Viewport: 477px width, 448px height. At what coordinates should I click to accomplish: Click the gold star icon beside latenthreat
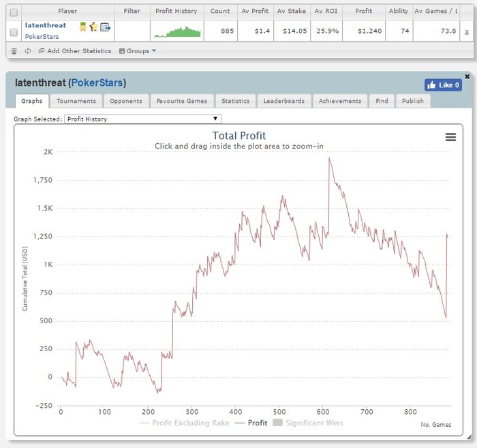tap(94, 27)
